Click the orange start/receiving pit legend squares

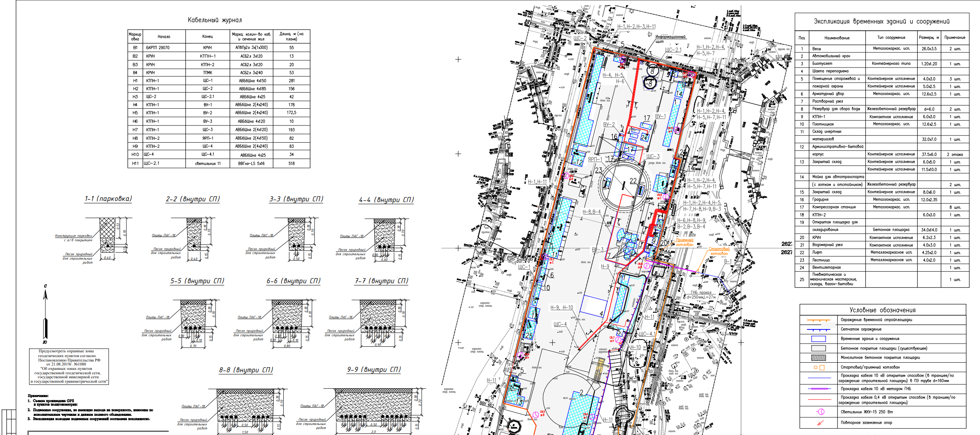819,367
